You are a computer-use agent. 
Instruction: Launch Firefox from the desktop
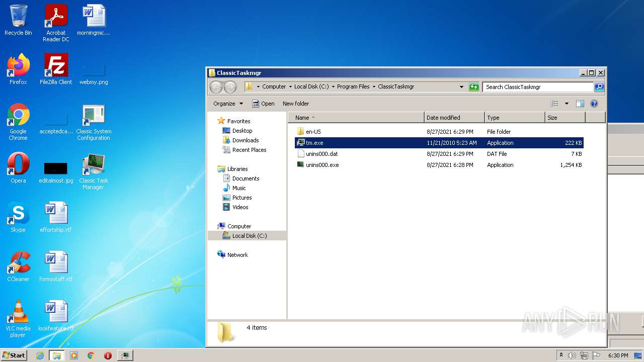point(18,69)
